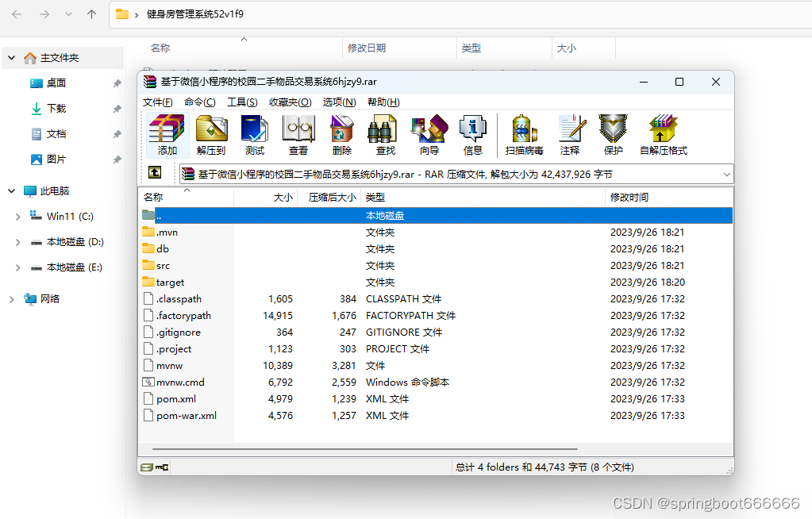This screenshot has height=519, width=812.
Task: Click the WinRAR horizontal scrollbar
Action: tap(365, 449)
